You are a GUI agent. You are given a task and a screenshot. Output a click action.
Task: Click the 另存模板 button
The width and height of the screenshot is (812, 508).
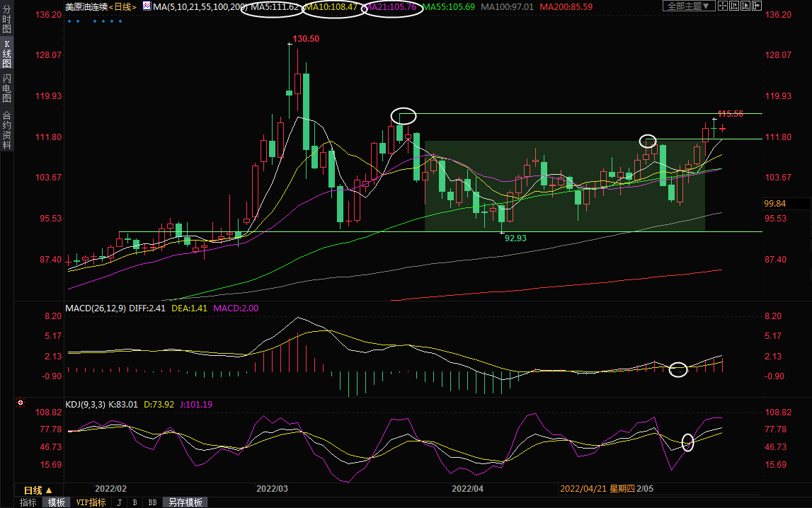[185, 502]
